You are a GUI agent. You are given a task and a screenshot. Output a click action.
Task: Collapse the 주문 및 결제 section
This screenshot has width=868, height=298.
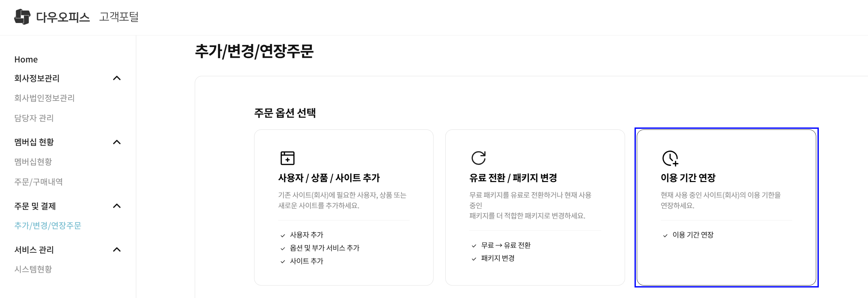click(x=117, y=206)
